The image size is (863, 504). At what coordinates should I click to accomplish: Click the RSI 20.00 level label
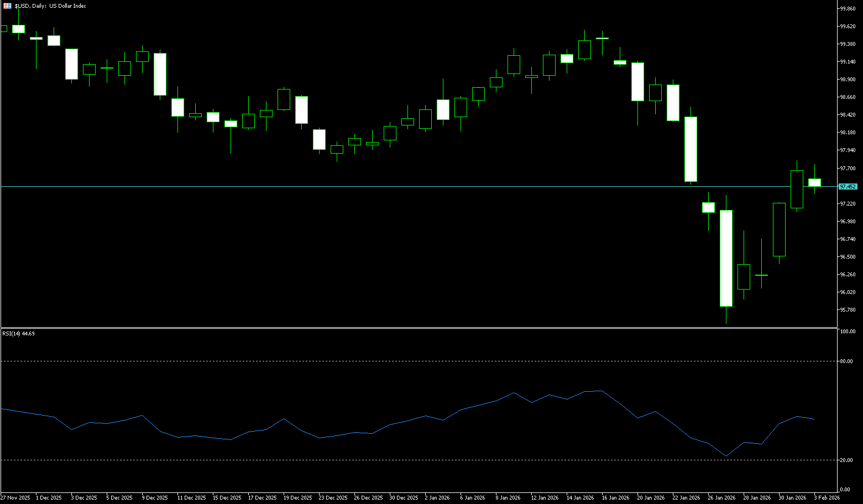tap(846, 460)
